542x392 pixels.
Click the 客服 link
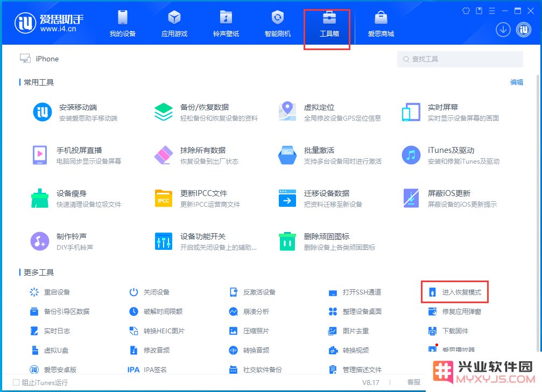point(414,382)
